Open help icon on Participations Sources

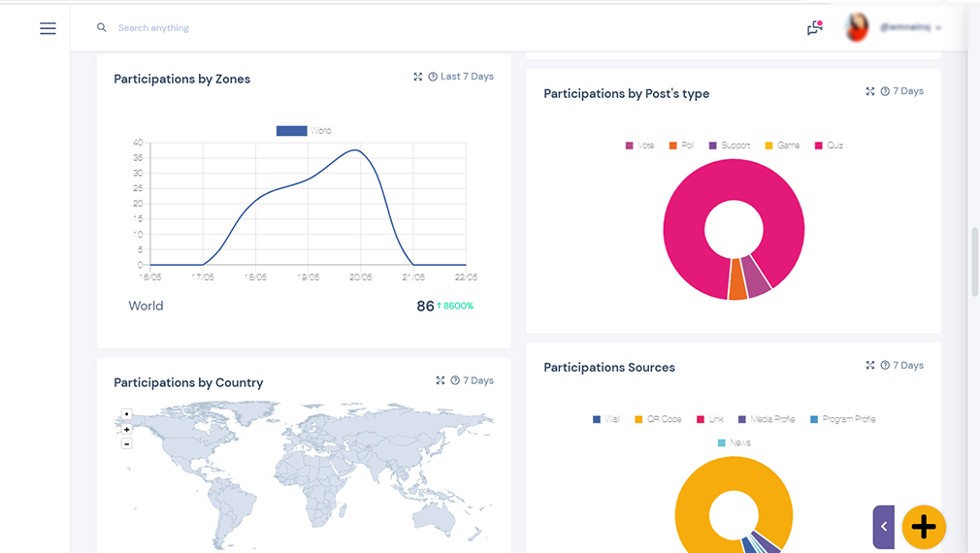[x=885, y=366]
